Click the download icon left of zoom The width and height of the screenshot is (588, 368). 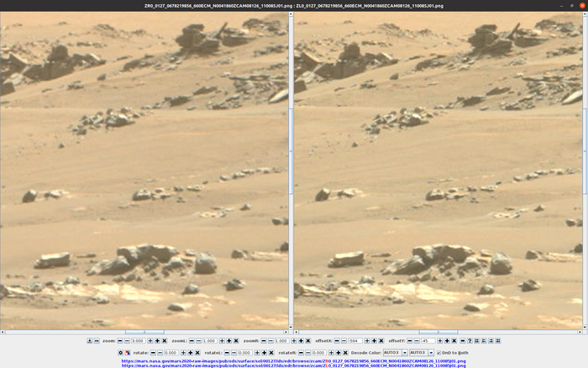90,340
